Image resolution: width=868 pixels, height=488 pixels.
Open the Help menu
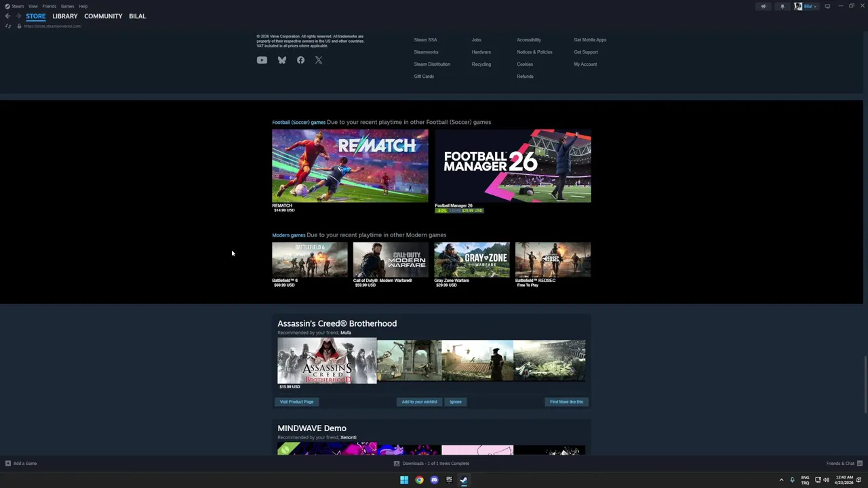(83, 6)
